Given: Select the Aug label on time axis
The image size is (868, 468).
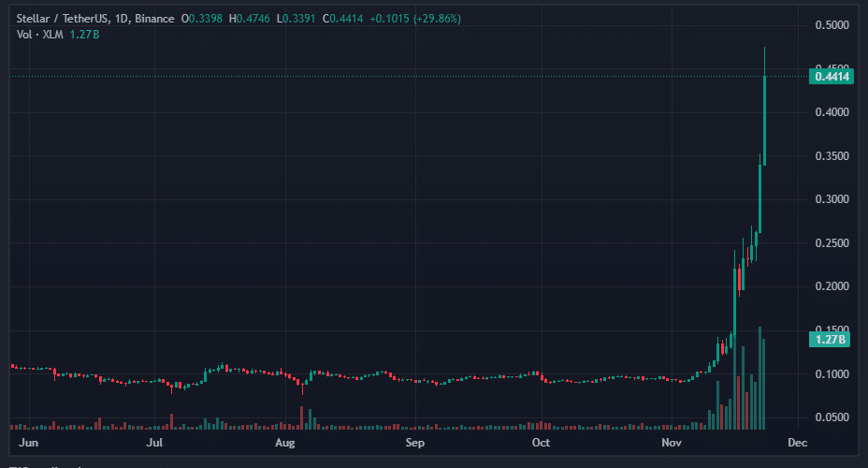Looking at the screenshot, I should click(x=286, y=441).
